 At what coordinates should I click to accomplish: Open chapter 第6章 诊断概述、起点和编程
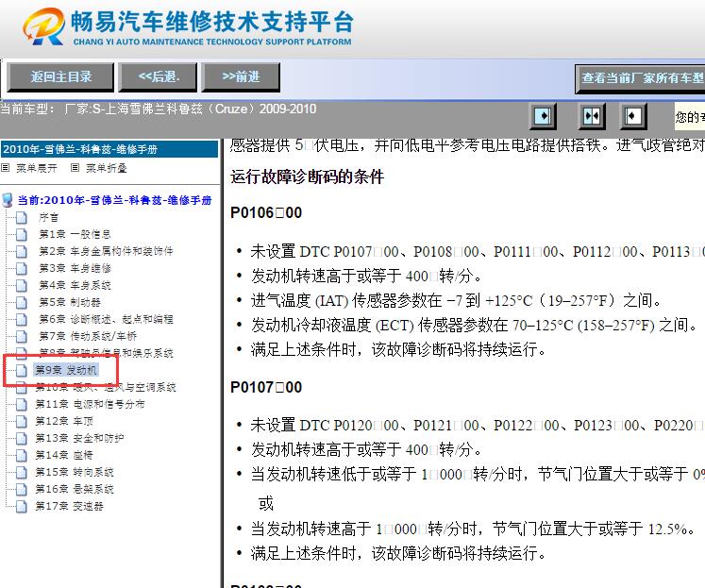pyautogui.click(x=106, y=319)
